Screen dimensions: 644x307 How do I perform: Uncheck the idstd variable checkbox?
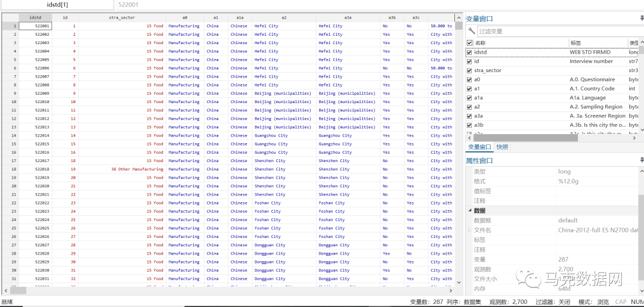(469, 52)
